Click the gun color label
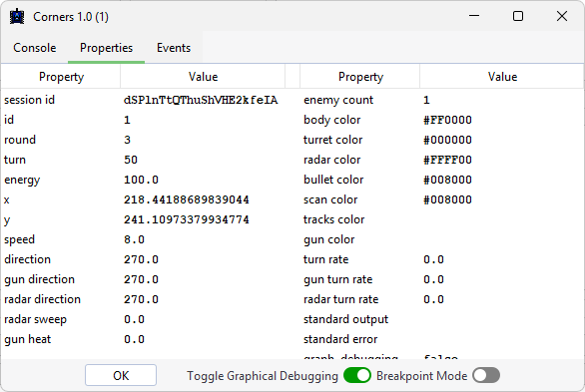The width and height of the screenshot is (585, 392). coord(328,239)
